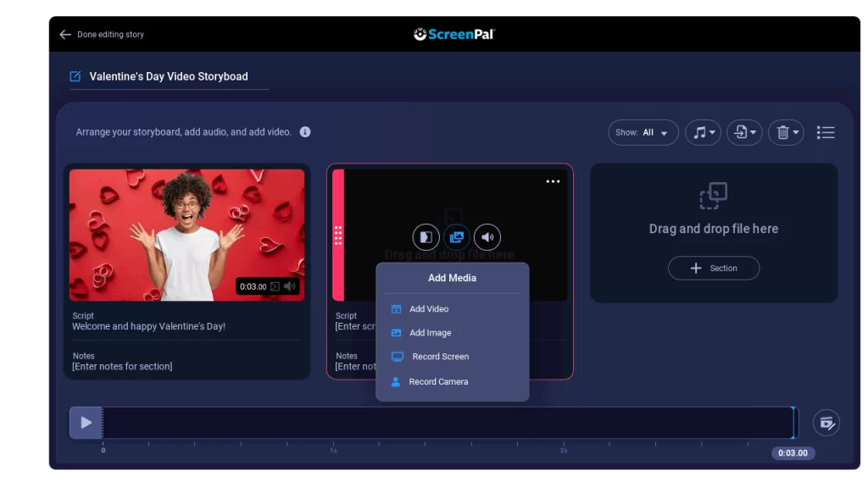Open the Done editing story link
The image size is (868, 488).
[x=110, y=34]
